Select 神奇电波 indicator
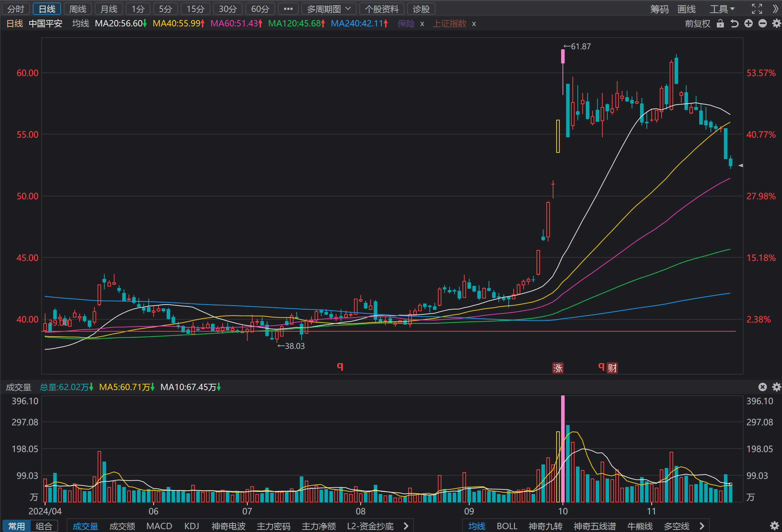The height and width of the screenshot is (532, 782). [x=229, y=526]
